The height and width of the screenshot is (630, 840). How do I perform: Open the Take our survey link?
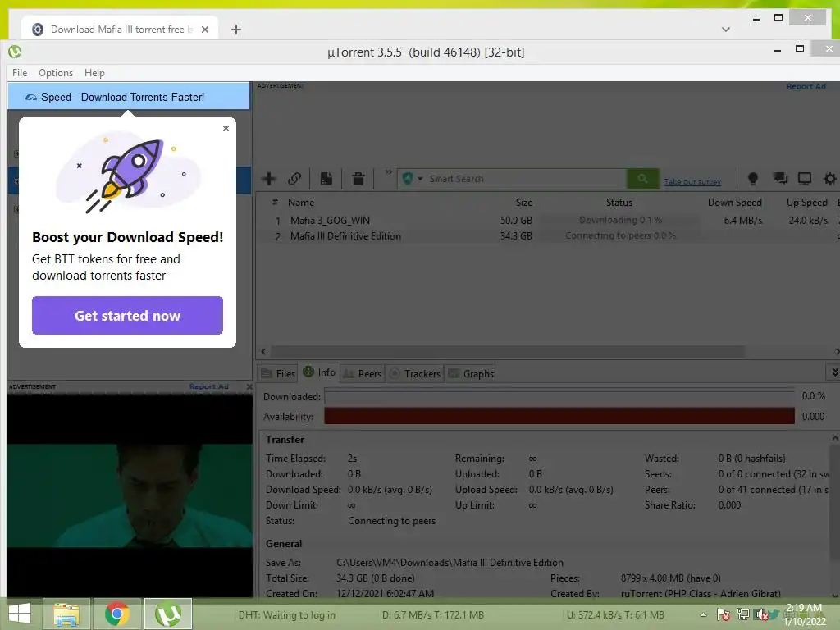[x=692, y=182]
